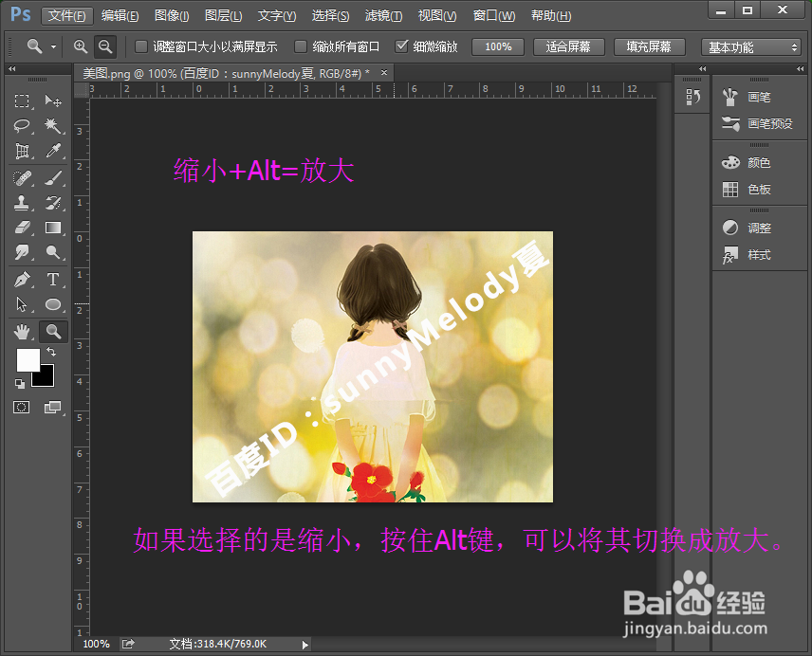Open the 窗口(W) menu

coord(493,16)
